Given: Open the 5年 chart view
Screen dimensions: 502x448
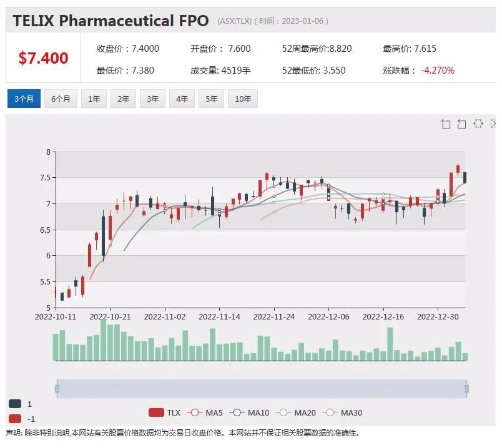Looking at the screenshot, I should (x=211, y=99).
